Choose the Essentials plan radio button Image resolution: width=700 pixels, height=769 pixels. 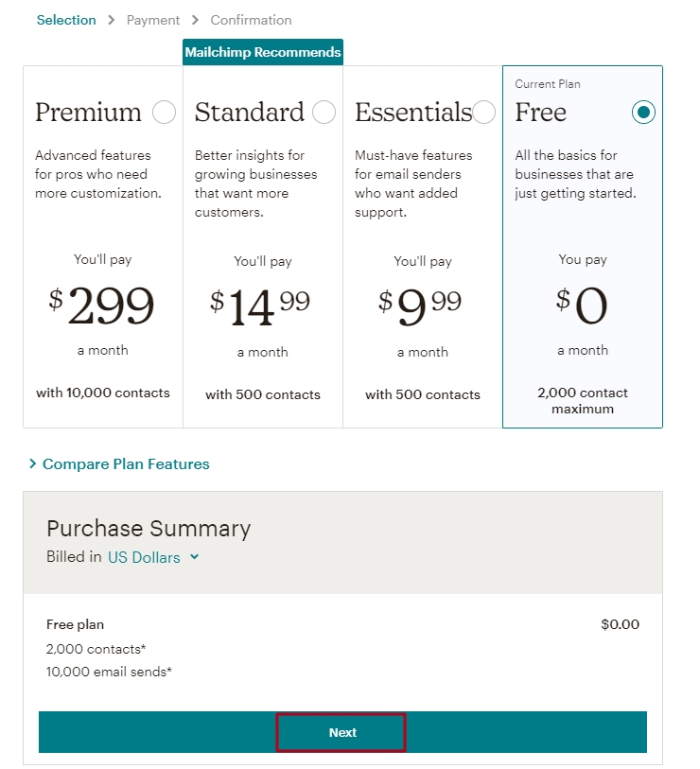(x=484, y=113)
